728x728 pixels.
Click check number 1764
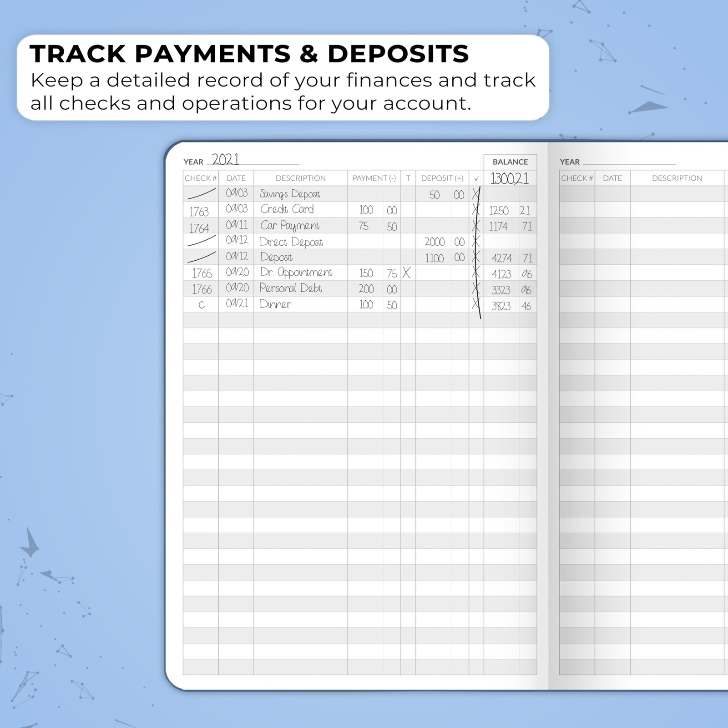[x=199, y=228]
